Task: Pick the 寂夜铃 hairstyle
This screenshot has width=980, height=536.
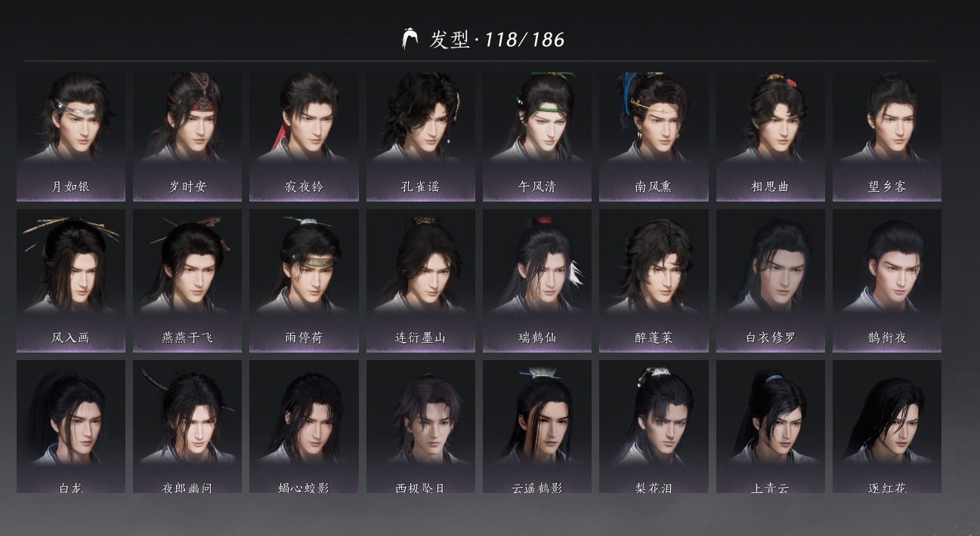Action: click(x=304, y=137)
